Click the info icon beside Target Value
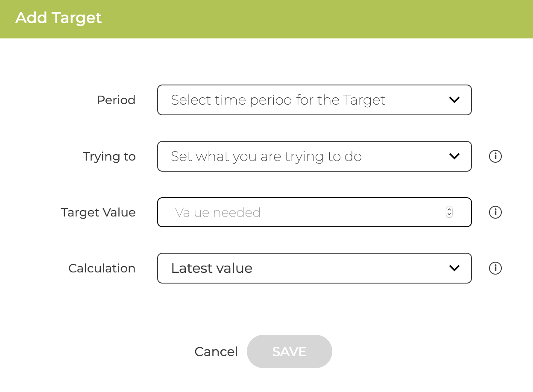 tap(495, 212)
